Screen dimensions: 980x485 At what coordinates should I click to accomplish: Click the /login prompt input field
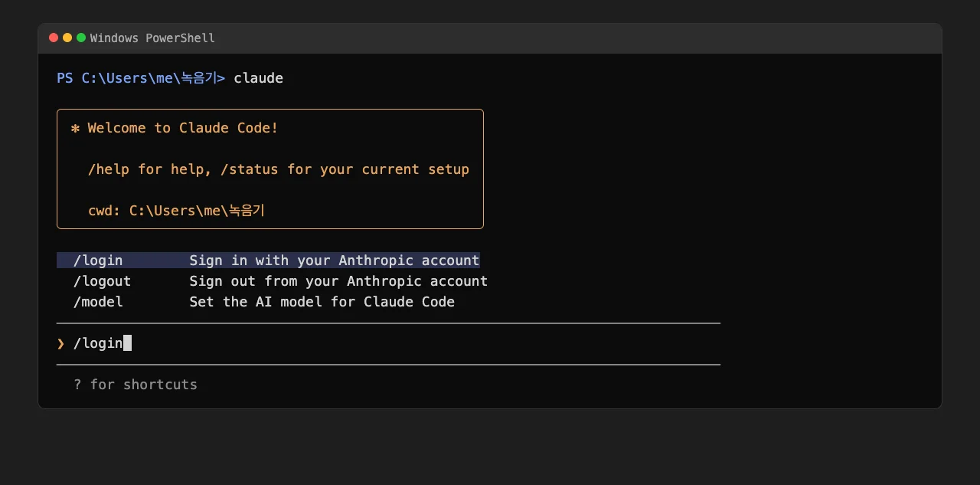388,343
